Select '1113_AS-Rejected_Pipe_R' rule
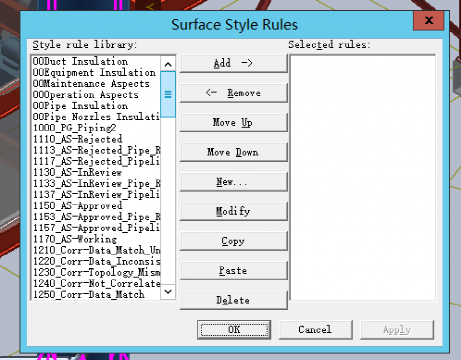Screen dimensions: 461x360 (x=95, y=150)
